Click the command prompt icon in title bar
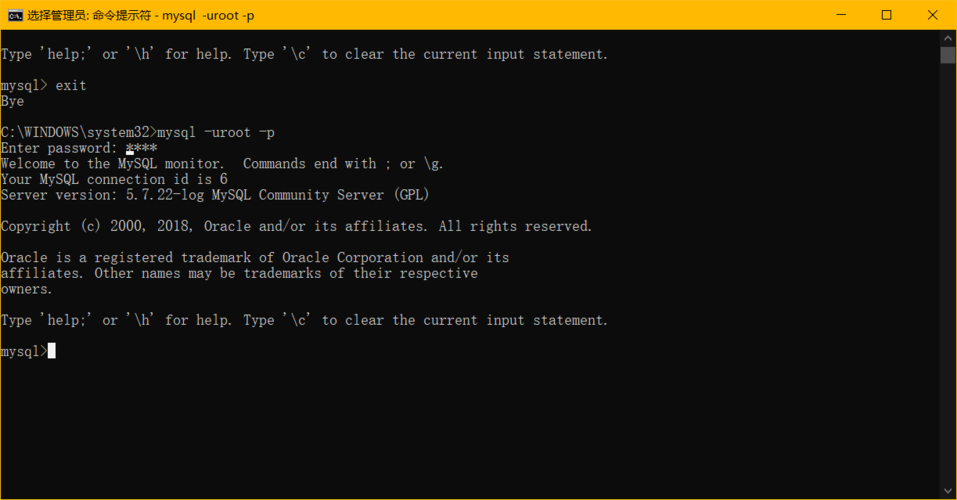 pos(15,15)
